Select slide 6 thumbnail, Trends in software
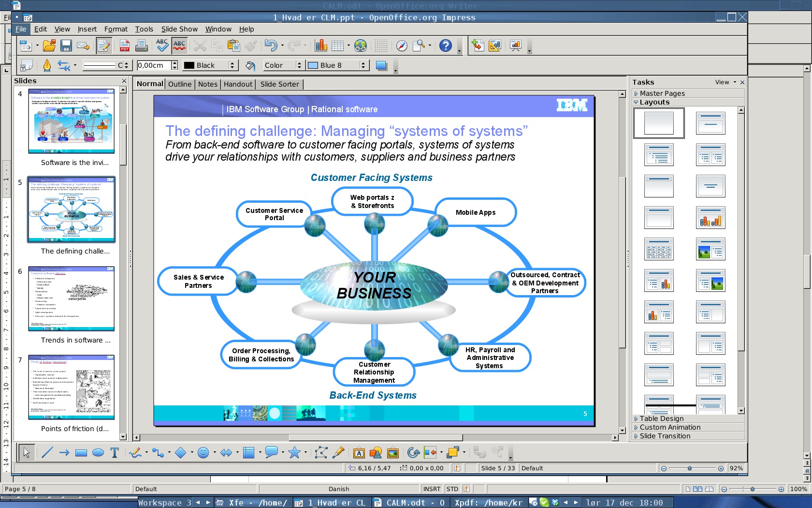The height and width of the screenshot is (508, 812). point(72,299)
